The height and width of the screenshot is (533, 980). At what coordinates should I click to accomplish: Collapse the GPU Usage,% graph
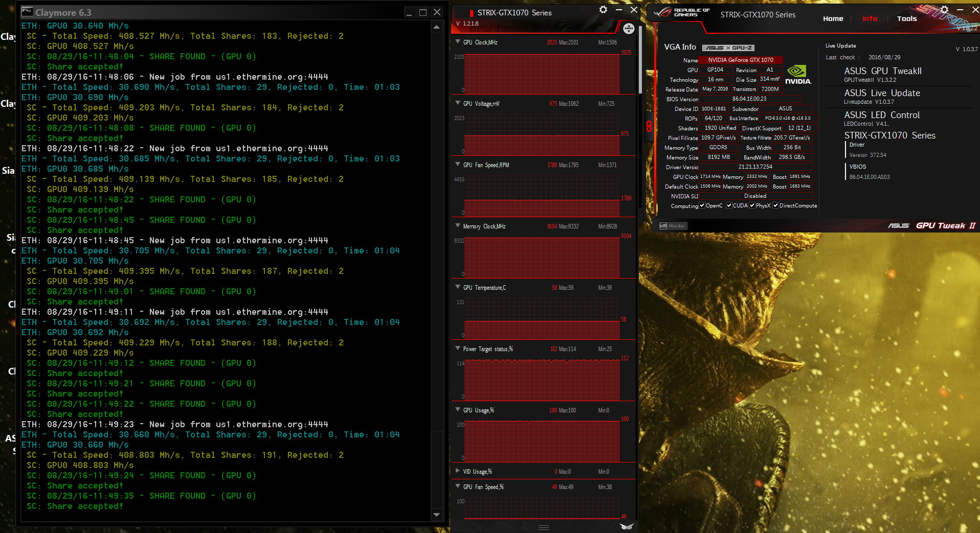[457, 410]
